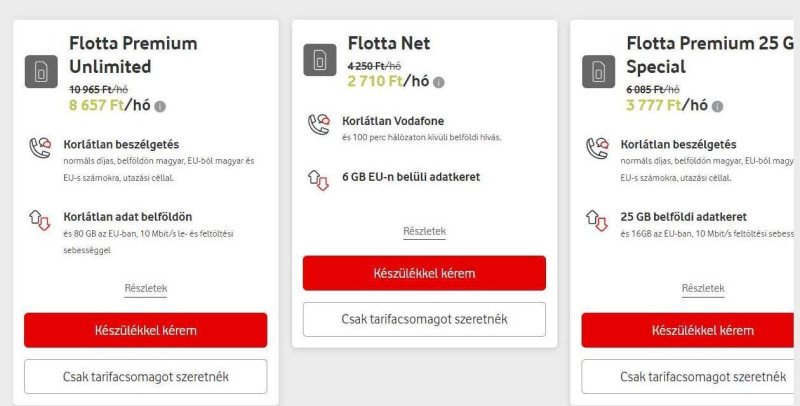
Task: Expand Részletek under Flotta Premium 25 GB Special
Action: [x=703, y=288]
